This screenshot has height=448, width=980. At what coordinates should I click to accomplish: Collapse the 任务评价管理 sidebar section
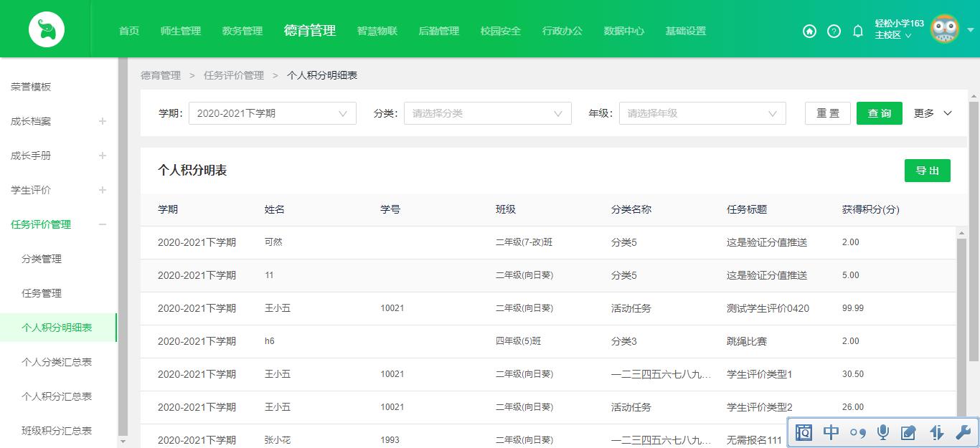[x=102, y=224]
